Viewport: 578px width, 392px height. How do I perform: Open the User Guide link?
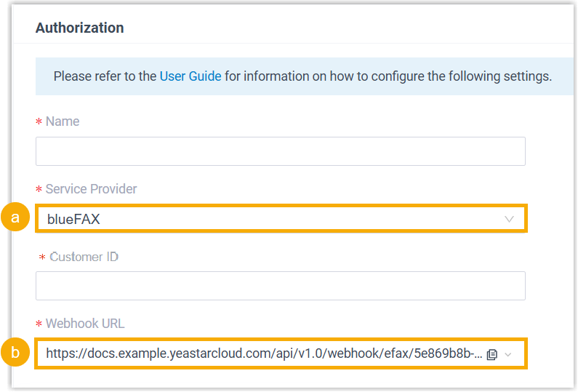pos(190,76)
